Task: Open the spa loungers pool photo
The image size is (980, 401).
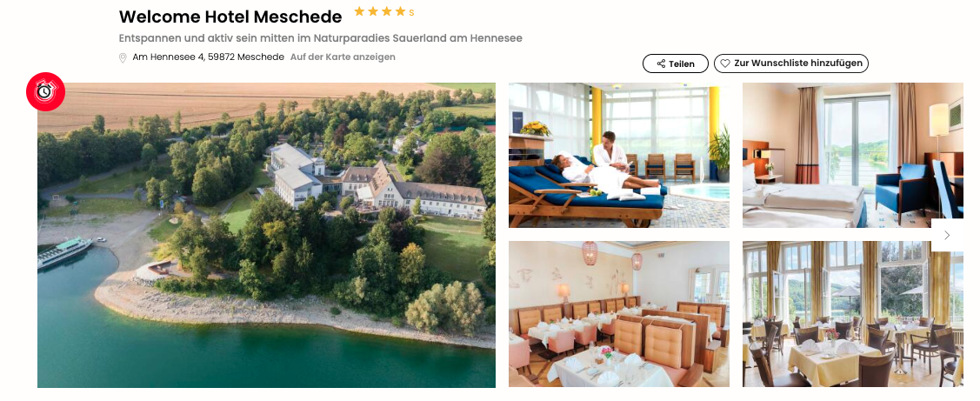Action: coord(619,155)
